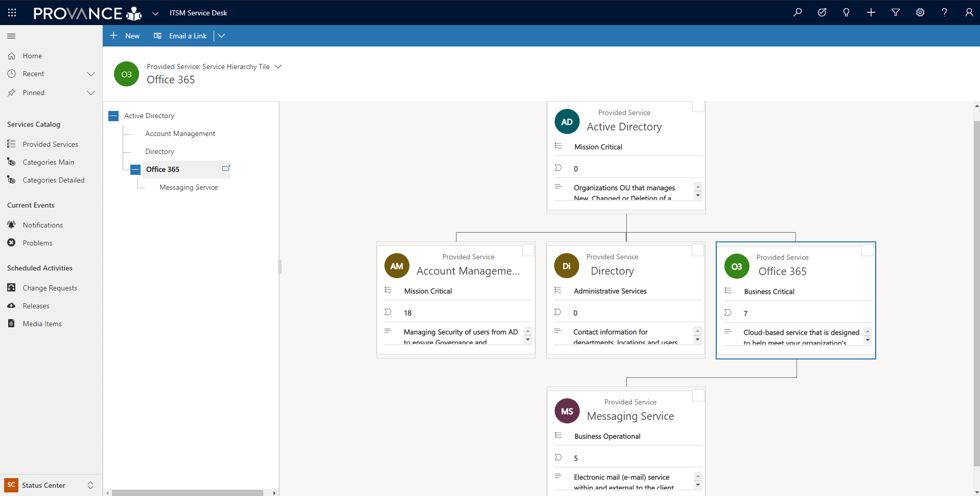
Task: Open ITSM Service Desk app link
Action: pos(198,13)
